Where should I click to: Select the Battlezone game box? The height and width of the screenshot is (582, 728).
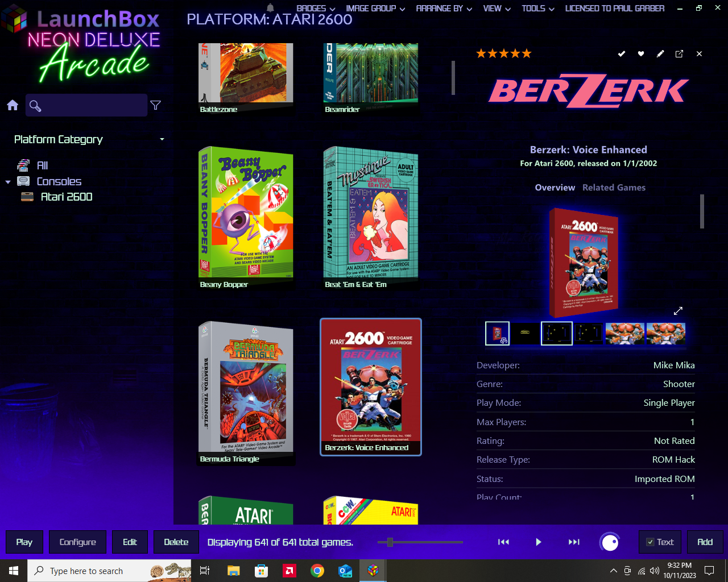[246, 79]
